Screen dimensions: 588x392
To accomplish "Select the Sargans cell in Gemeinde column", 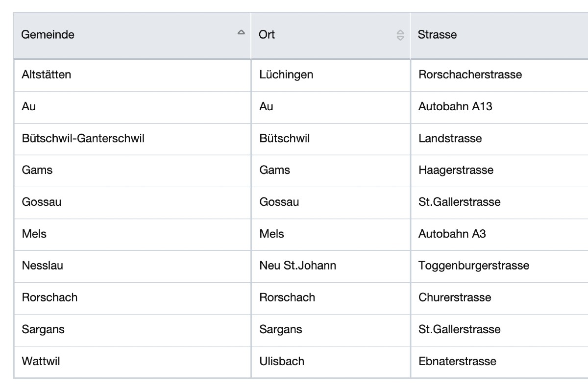I will click(x=43, y=329).
